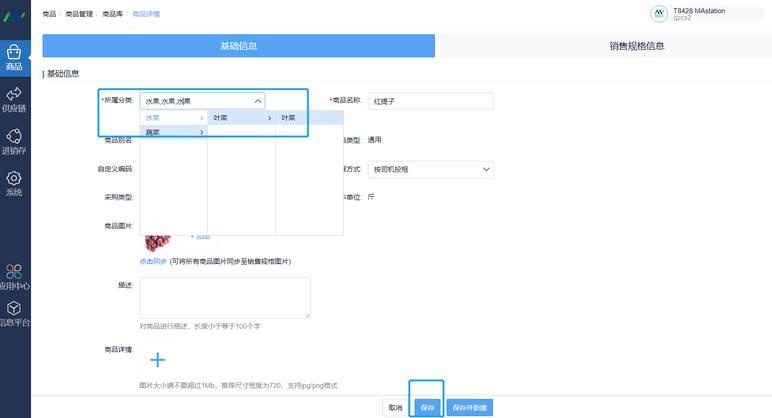This screenshot has height=418, width=772.
Task: Click the user avatar icon by T8428 MAstation
Action: point(659,14)
